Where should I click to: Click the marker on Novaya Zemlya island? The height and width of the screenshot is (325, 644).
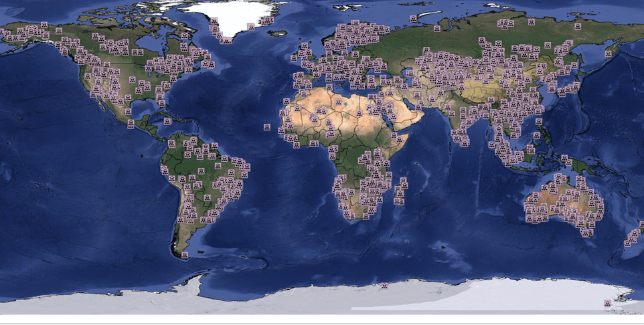413,19
